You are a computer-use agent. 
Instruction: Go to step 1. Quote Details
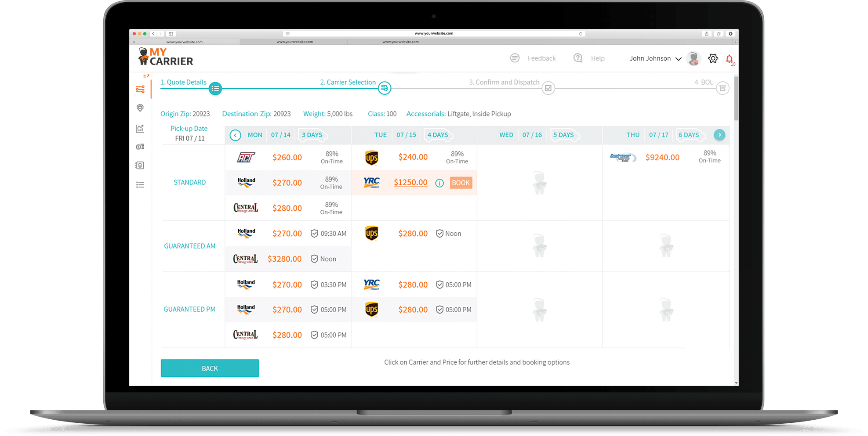183,82
